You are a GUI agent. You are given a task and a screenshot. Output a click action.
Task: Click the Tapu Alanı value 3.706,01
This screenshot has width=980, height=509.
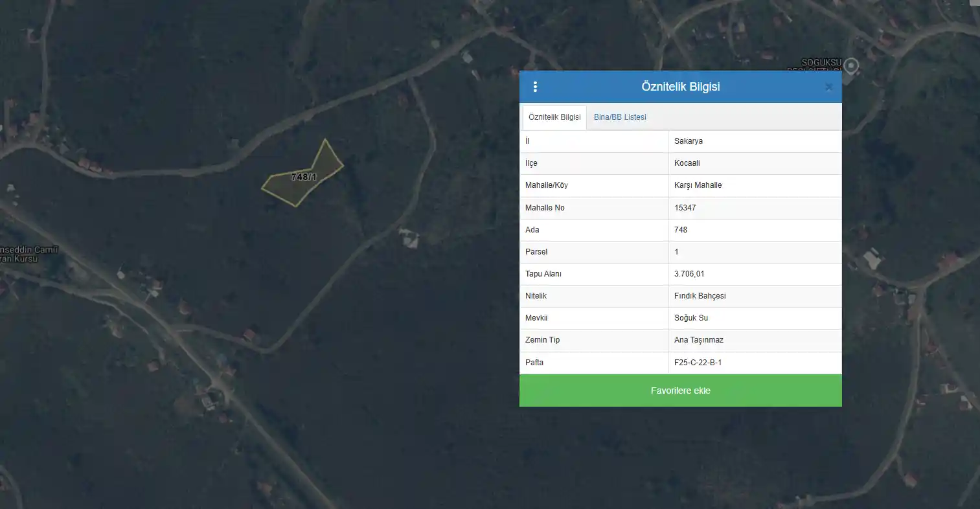click(689, 274)
